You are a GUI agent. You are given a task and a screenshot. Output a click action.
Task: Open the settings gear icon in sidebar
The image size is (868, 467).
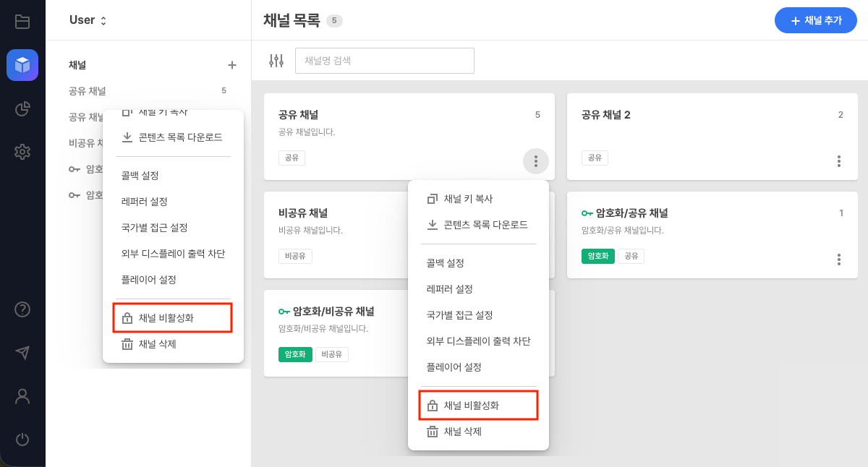[22, 152]
